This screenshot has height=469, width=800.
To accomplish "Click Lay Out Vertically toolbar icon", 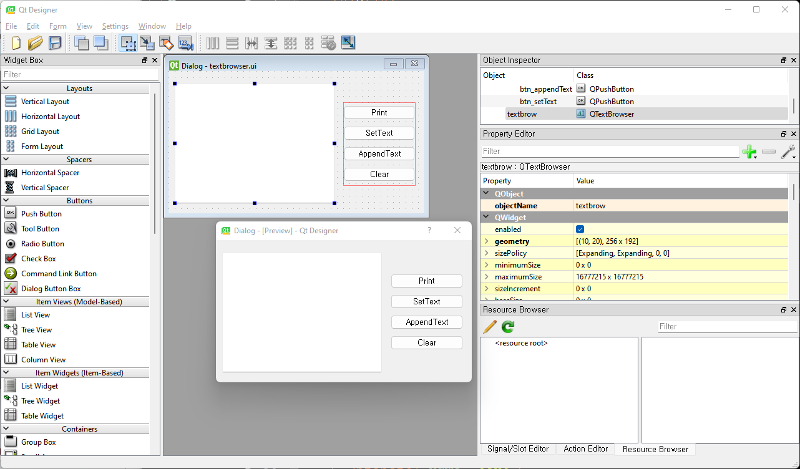I will pyautogui.click(x=232, y=43).
